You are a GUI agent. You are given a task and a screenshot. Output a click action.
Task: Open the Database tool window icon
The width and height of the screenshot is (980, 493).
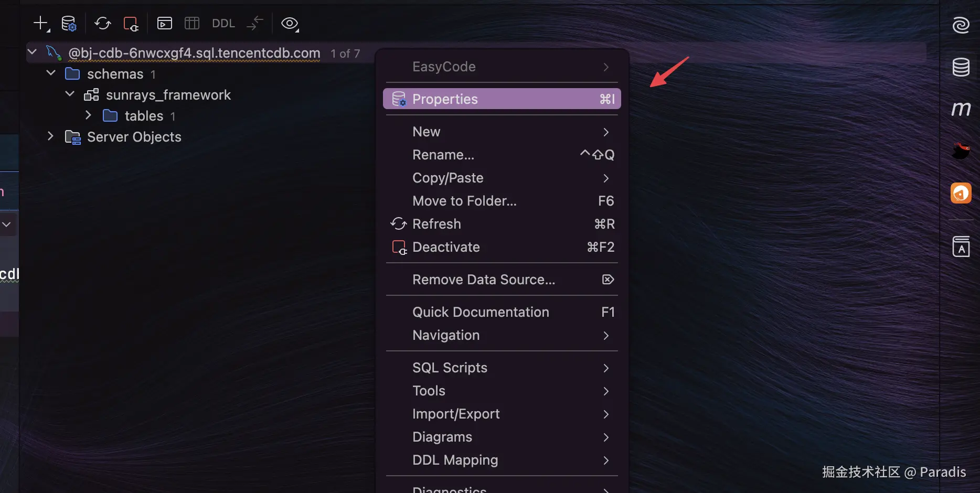pyautogui.click(x=961, y=67)
